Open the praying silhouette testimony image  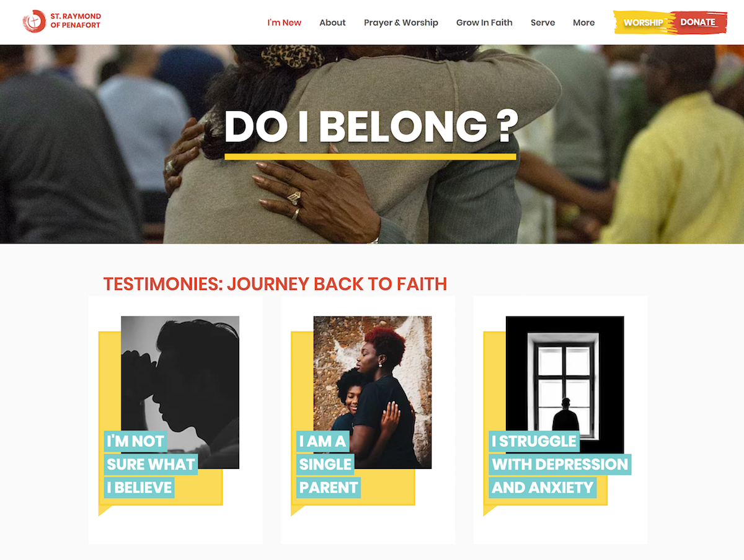pos(180,392)
